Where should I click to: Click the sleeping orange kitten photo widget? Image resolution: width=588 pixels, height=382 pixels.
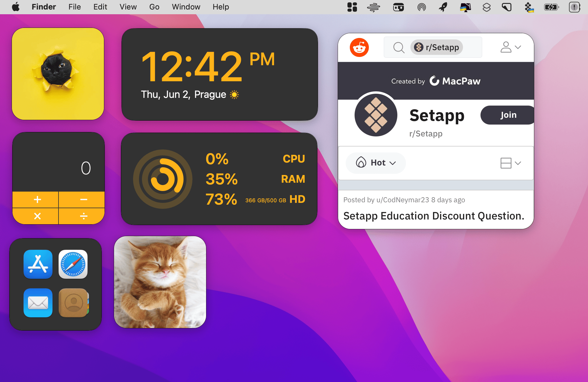coord(160,282)
